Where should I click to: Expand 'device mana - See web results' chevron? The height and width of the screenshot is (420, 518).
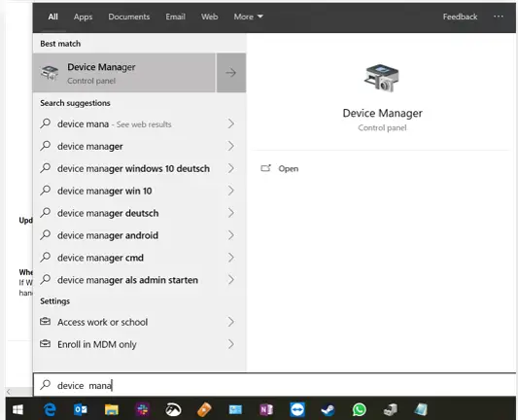tap(231, 123)
